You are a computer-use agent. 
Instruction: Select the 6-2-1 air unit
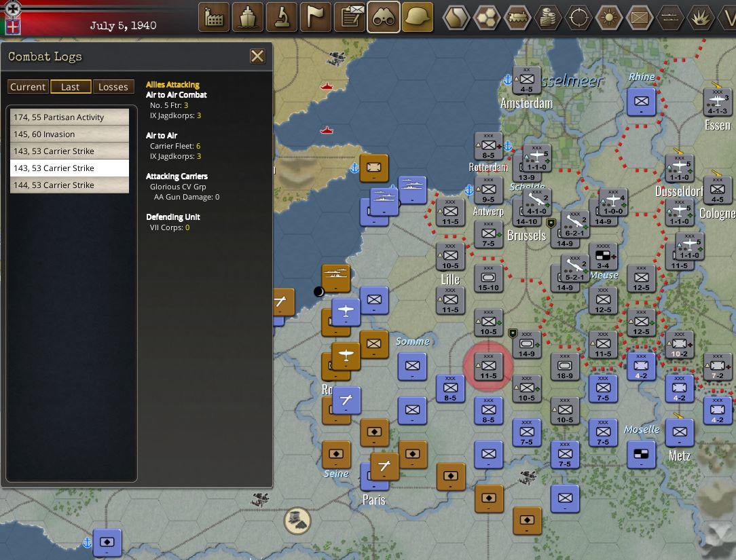(574, 225)
